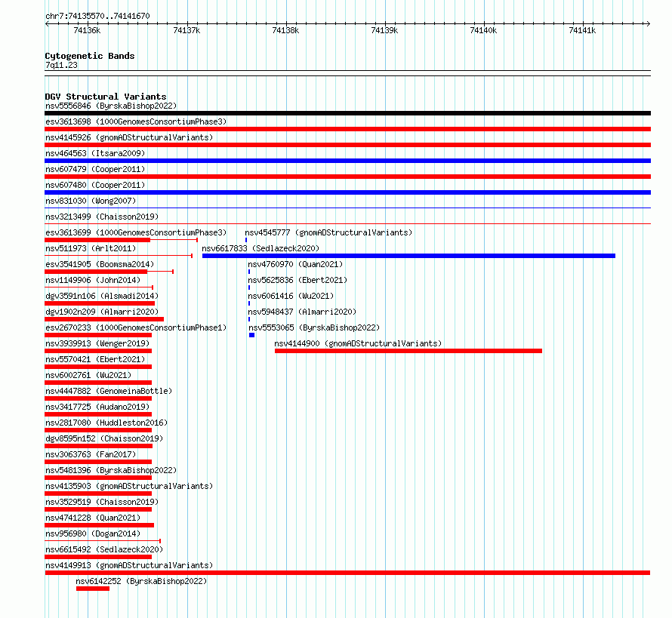The width and height of the screenshot is (672, 618).
Task: Click the ruler's left arrow end
Action: [x=47, y=23]
